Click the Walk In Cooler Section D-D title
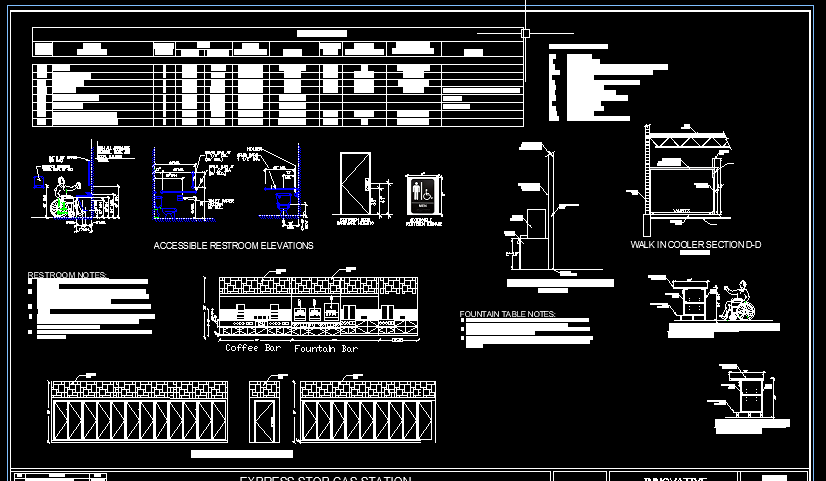The width and height of the screenshot is (826, 481). pos(695,245)
